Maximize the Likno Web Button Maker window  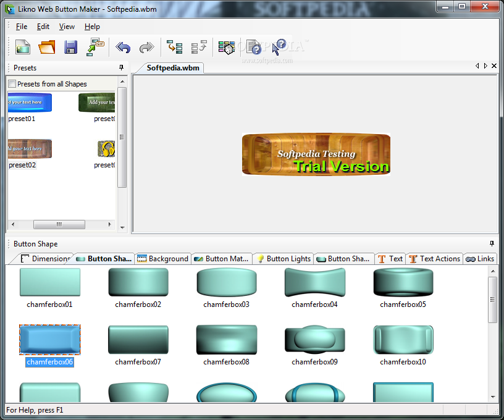coord(462,6)
